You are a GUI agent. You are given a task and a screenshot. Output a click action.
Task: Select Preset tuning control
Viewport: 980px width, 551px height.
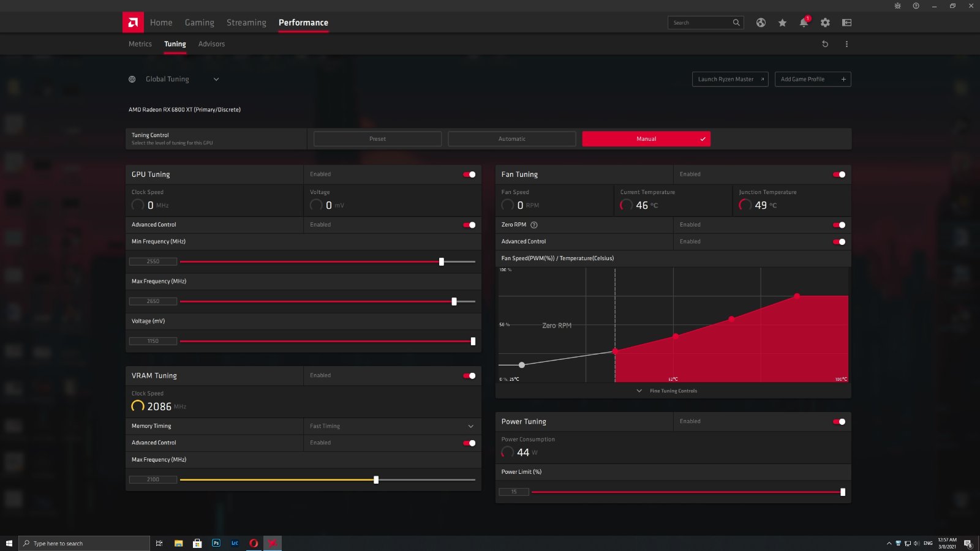(x=377, y=139)
